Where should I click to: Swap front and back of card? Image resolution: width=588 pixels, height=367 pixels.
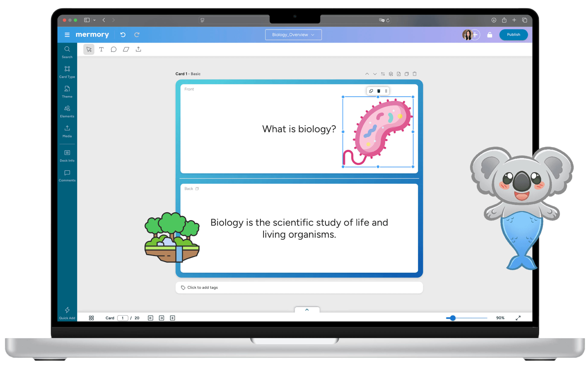tap(383, 74)
